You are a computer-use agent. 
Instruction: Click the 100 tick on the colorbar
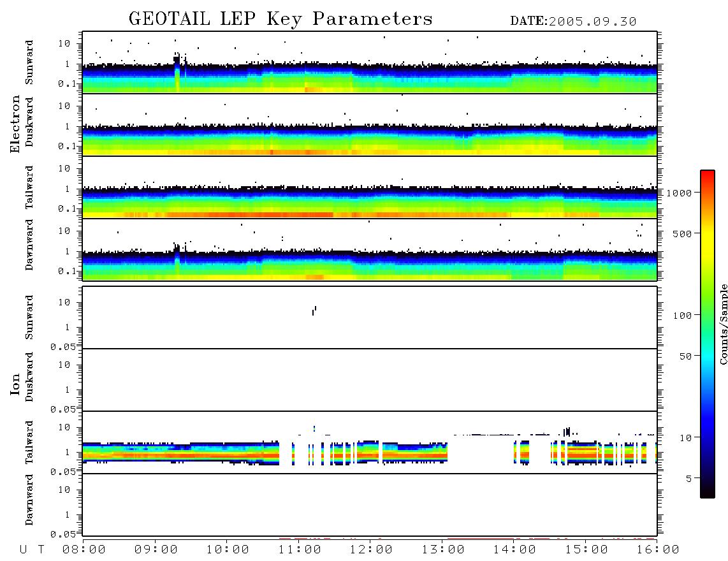point(682,316)
